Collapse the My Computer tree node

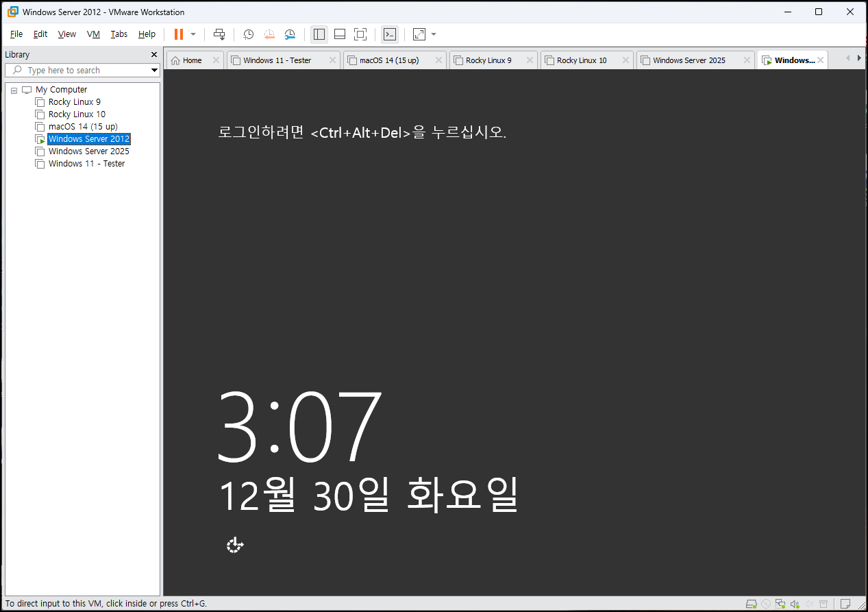point(14,90)
